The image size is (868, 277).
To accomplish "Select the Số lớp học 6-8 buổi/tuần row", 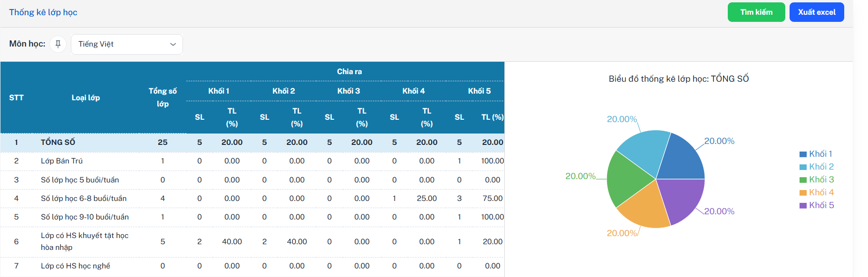I will click(252, 199).
